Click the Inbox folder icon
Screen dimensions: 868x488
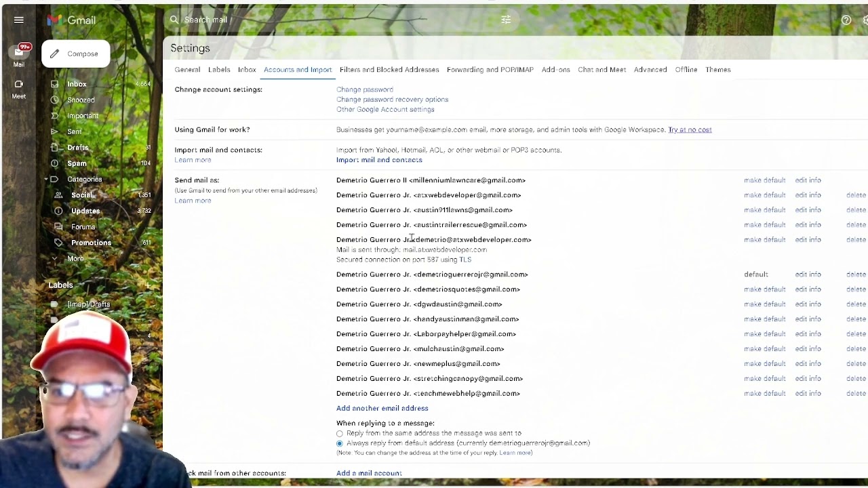[x=54, y=84]
